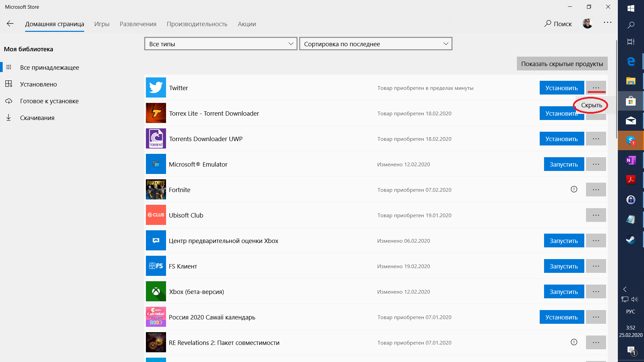Viewport: 644px width, 362px height.
Task: Open the Fortnite thumbnail
Action: point(156,189)
